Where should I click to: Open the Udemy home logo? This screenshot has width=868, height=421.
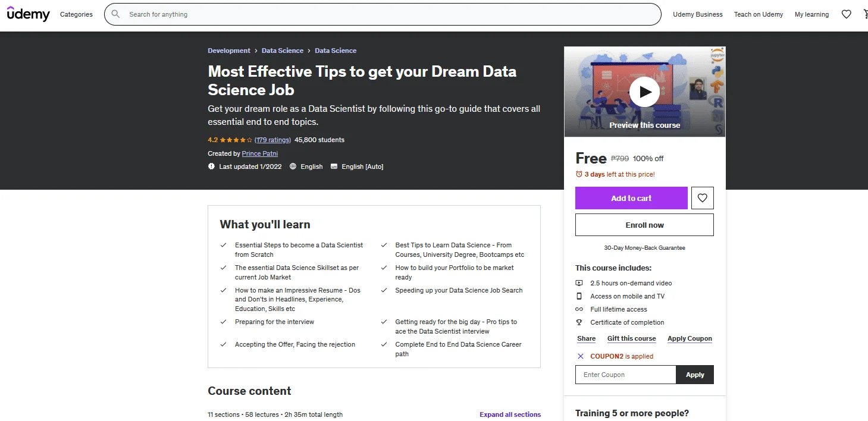[28, 14]
